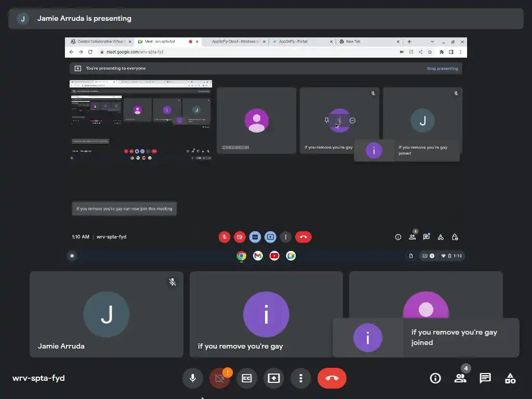Image resolution: width=532 pixels, height=399 pixels.
Task: Click the meet.google.com address bar
Action: pyautogui.click(x=248, y=52)
